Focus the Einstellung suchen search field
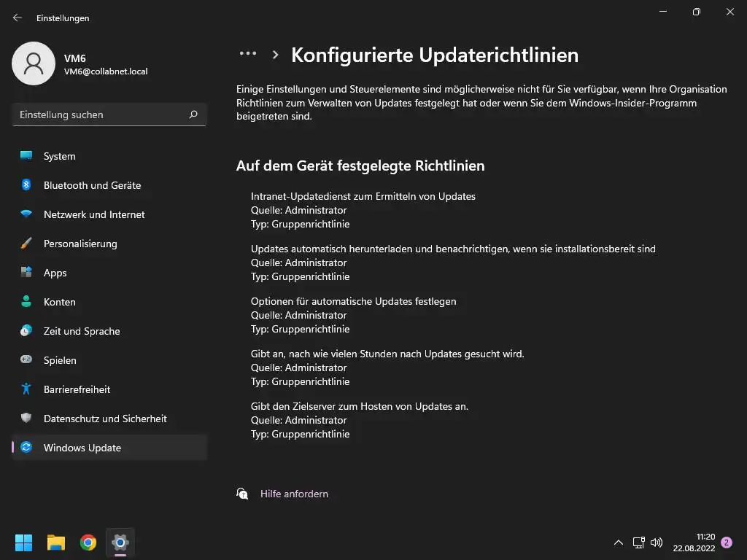Screen dimensions: 747x560 pos(98,114)
